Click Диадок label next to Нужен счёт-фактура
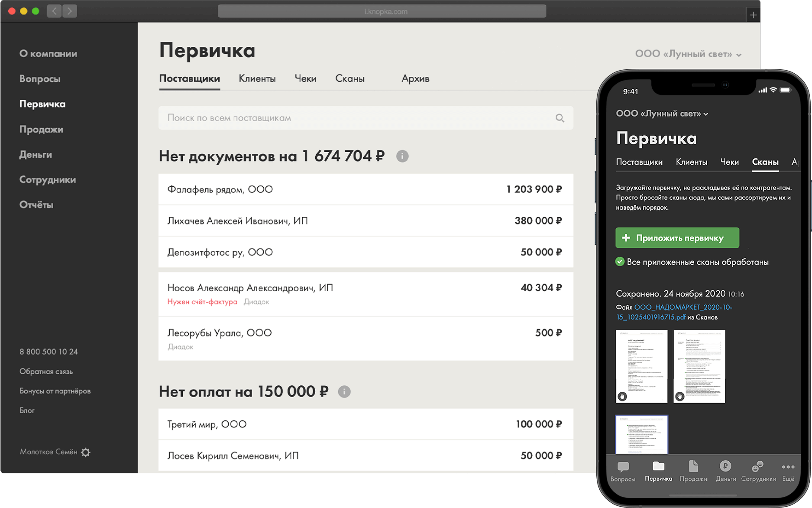 pyautogui.click(x=256, y=302)
